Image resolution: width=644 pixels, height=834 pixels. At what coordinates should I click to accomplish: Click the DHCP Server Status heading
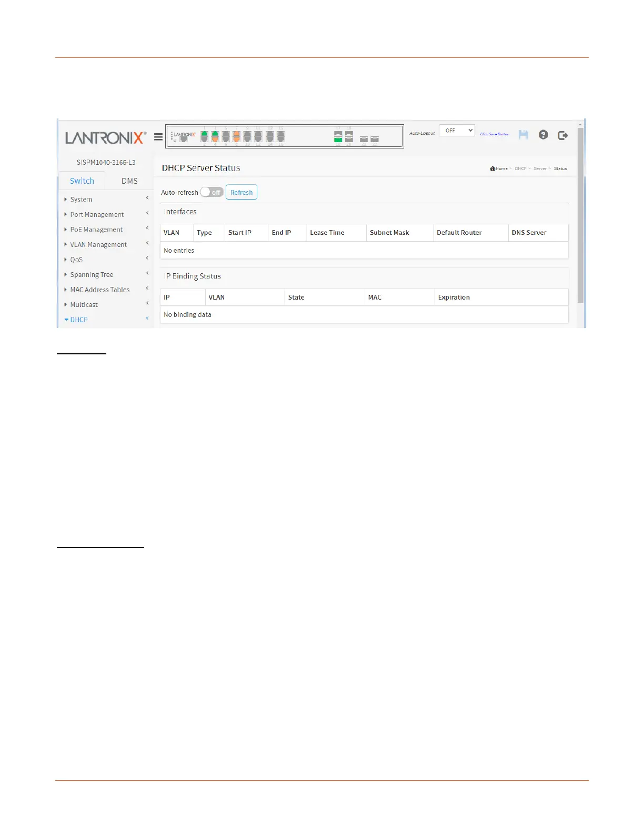(201, 168)
